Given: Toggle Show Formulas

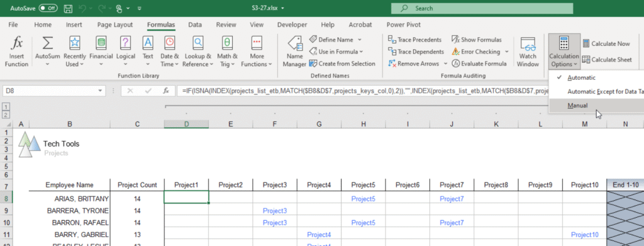Looking at the screenshot, I should (x=477, y=40).
